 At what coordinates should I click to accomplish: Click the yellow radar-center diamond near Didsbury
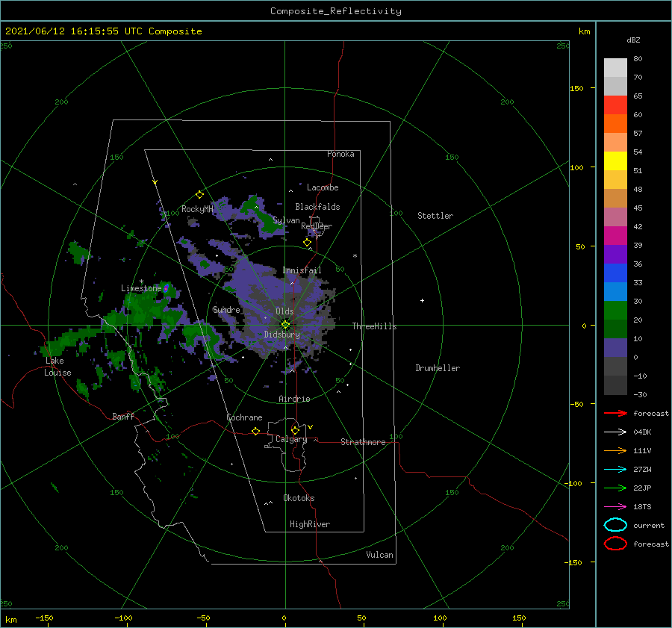[x=285, y=325]
